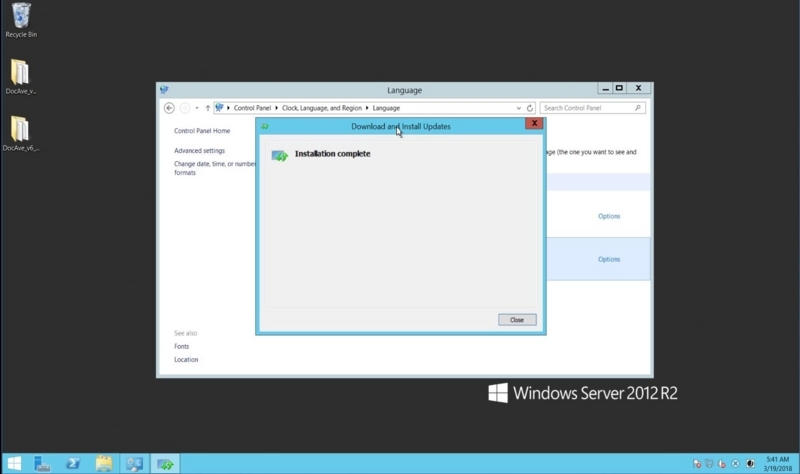Screen dimensions: 800x474
Task: Open Recycle Bin on the desktop
Action: coord(21,20)
